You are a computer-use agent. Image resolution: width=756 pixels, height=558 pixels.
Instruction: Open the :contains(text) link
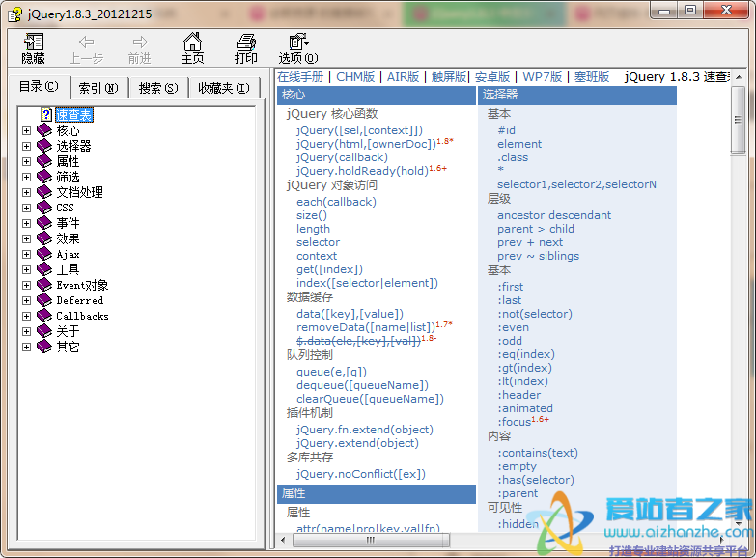point(538,453)
